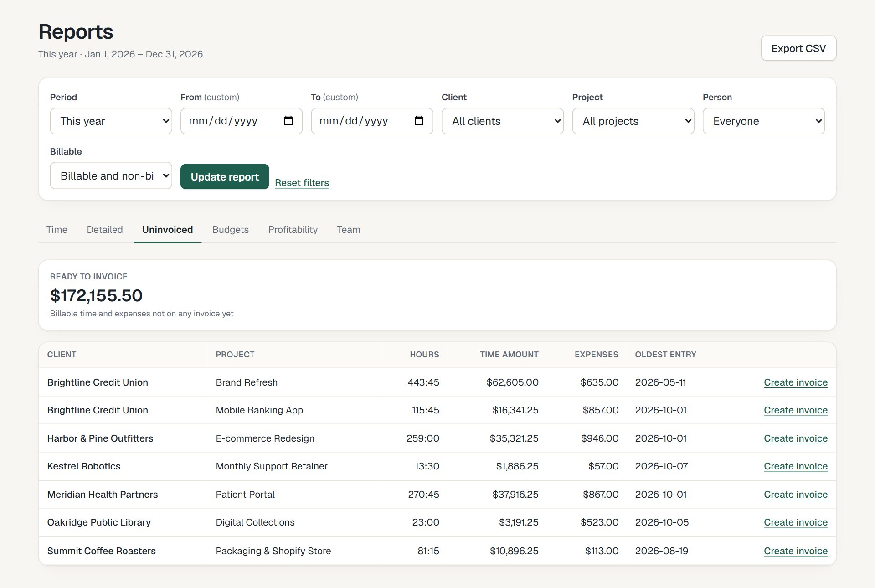Click the Expenses column header
The height and width of the screenshot is (588, 875).
coord(596,355)
